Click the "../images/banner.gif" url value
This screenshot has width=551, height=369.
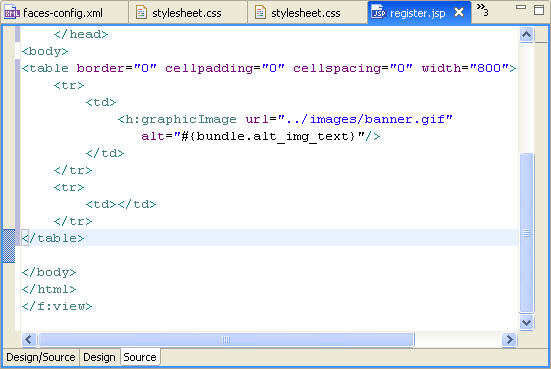[x=365, y=119]
